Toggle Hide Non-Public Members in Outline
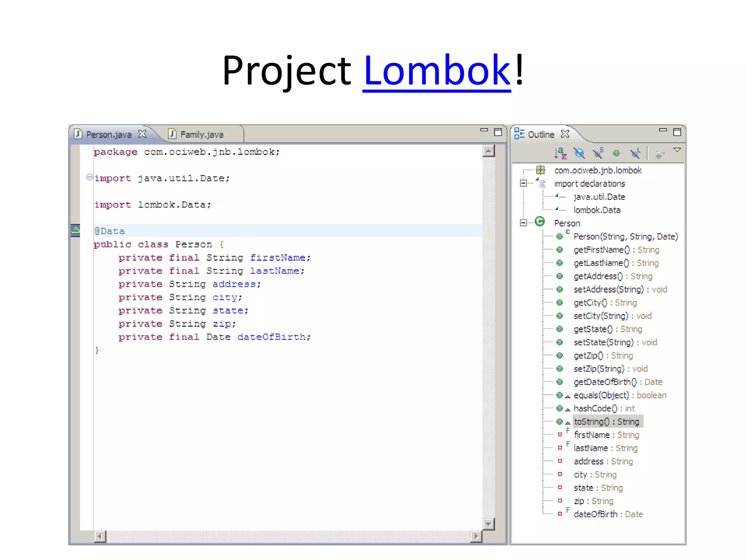The image size is (747, 560). (x=616, y=153)
